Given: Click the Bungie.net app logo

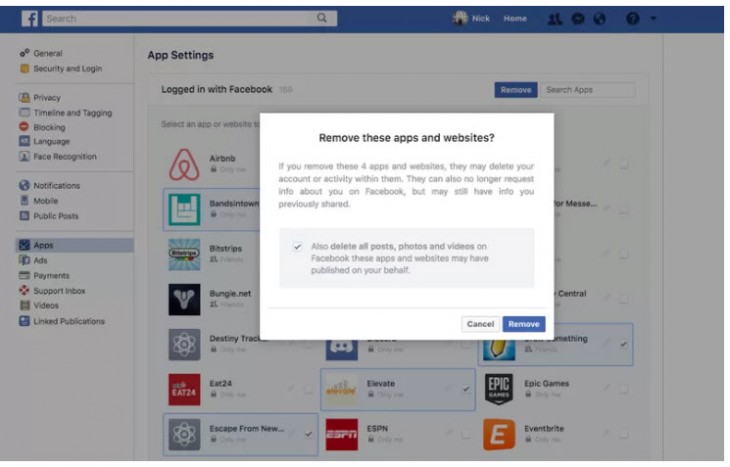Looking at the screenshot, I should [x=184, y=300].
